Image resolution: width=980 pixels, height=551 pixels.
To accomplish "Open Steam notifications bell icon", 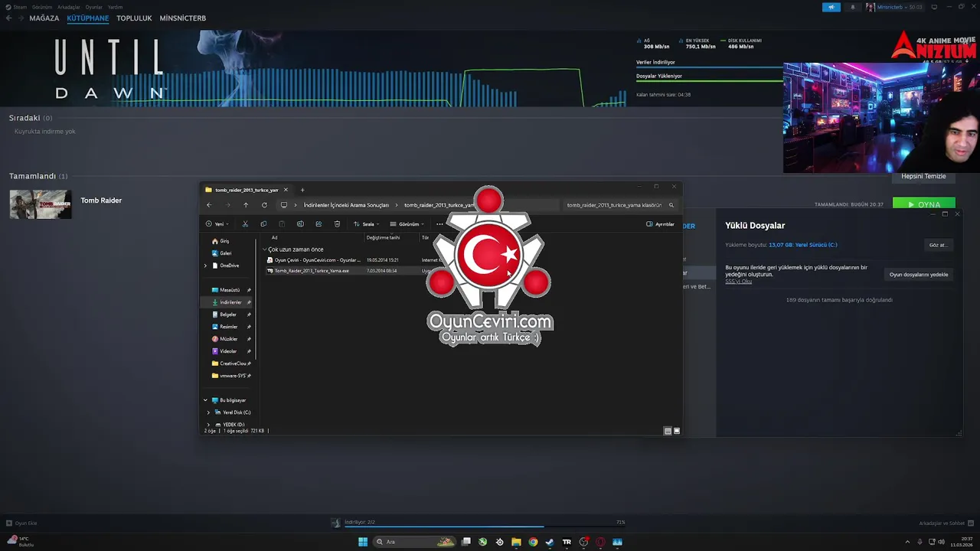I will tap(853, 7).
